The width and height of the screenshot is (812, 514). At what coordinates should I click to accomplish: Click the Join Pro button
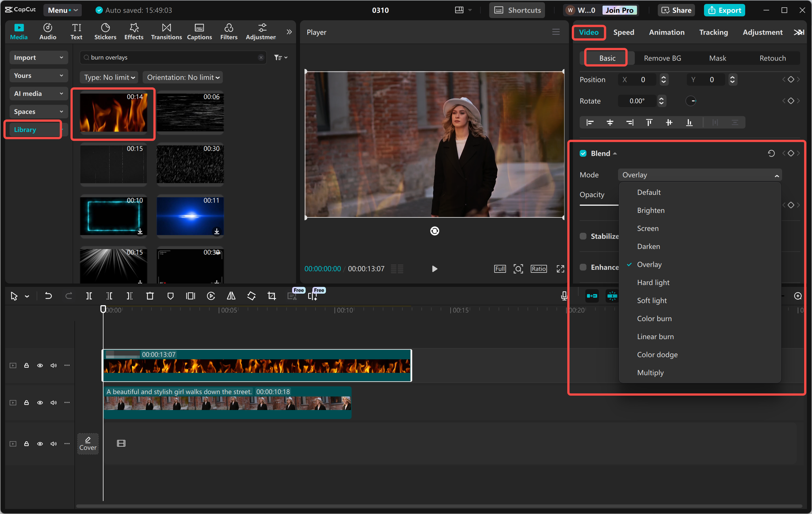tap(620, 10)
